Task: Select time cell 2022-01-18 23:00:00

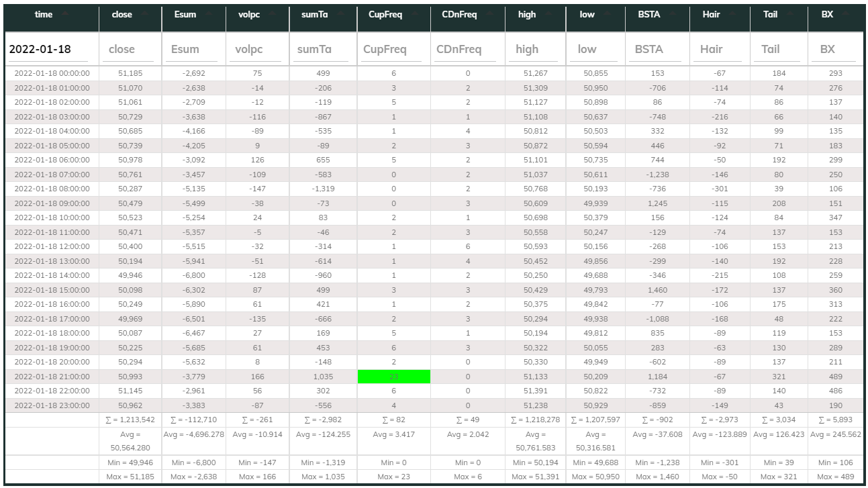Action: [52, 405]
